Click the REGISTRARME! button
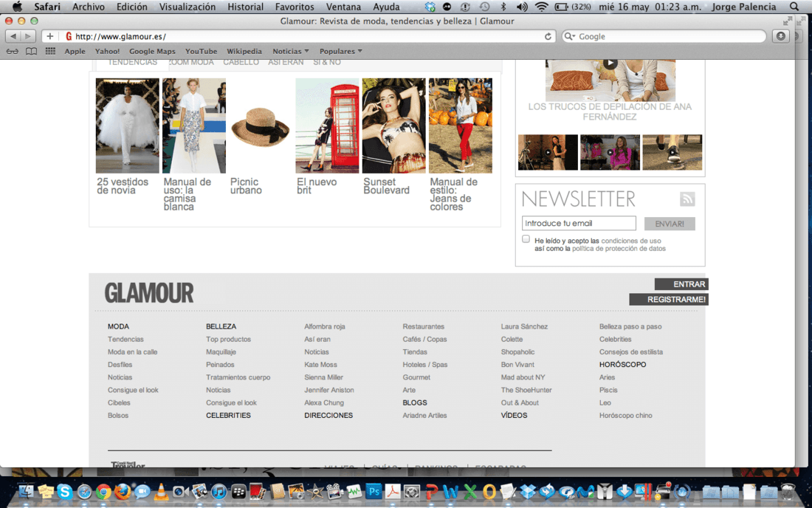This screenshot has height=508, width=812. (x=669, y=299)
